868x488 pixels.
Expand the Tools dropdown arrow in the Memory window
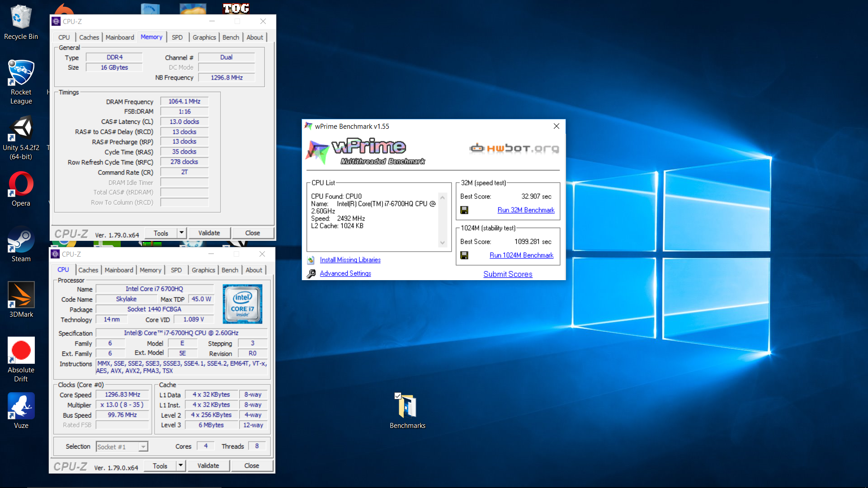182,233
